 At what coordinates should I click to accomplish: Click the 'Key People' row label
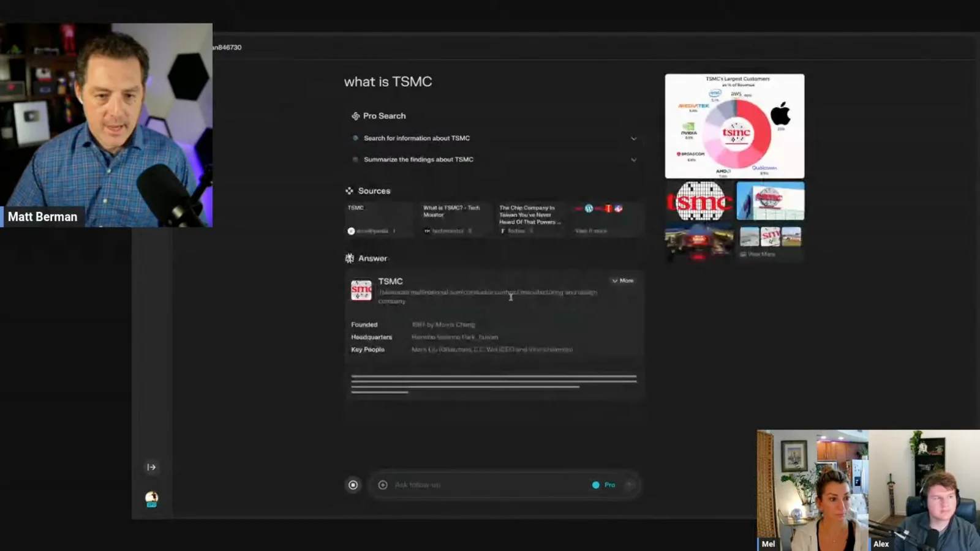368,350
